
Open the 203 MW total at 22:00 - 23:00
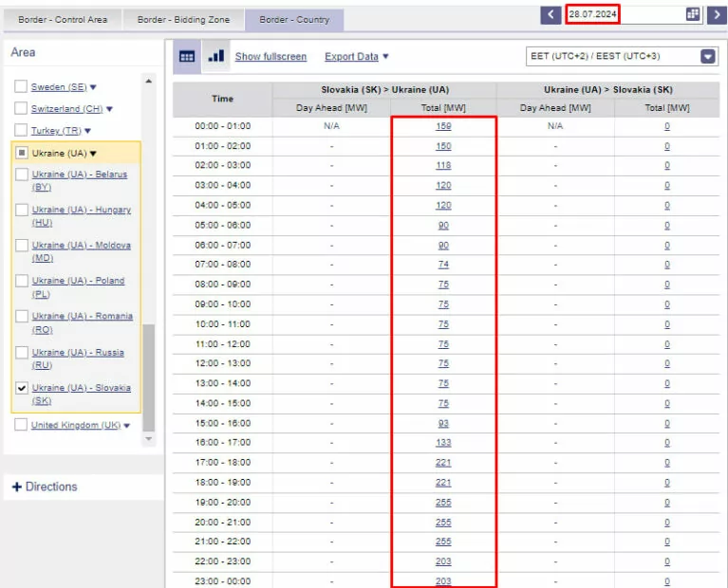tap(443, 561)
